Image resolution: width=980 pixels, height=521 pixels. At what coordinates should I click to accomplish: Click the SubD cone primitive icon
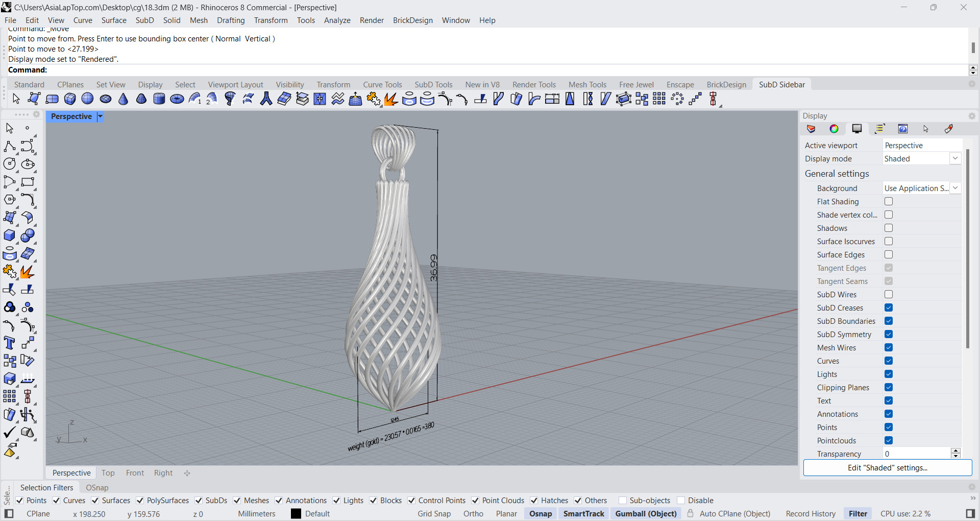click(x=124, y=99)
